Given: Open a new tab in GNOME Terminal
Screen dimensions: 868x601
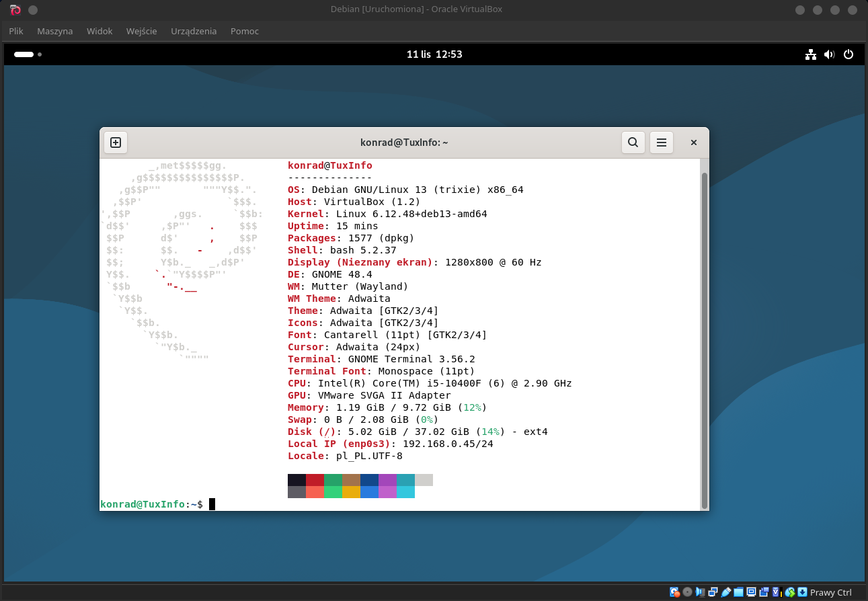Looking at the screenshot, I should [x=116, y=143].
